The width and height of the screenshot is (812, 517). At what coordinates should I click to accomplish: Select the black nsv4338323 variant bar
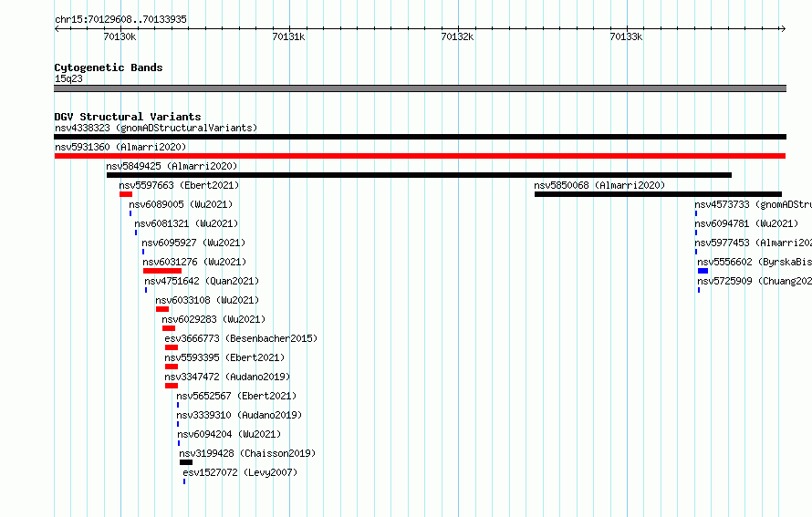(420, 137)
